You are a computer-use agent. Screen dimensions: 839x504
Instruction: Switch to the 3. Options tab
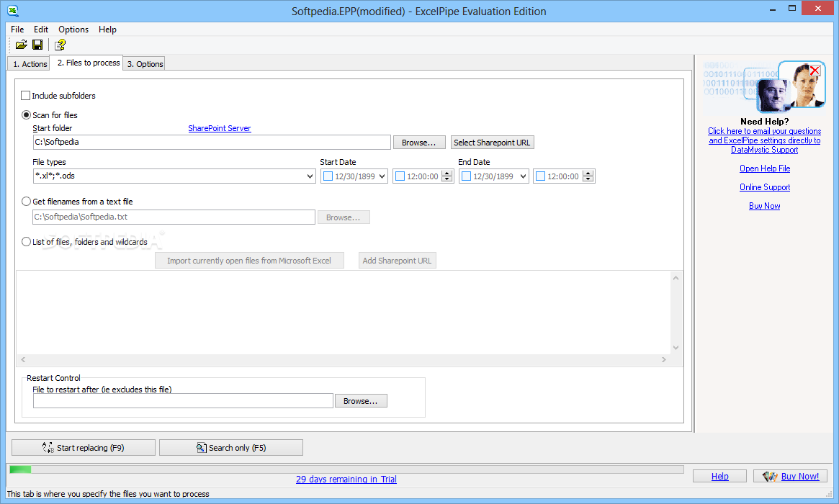pyautogui.click(x=145, y=63)
